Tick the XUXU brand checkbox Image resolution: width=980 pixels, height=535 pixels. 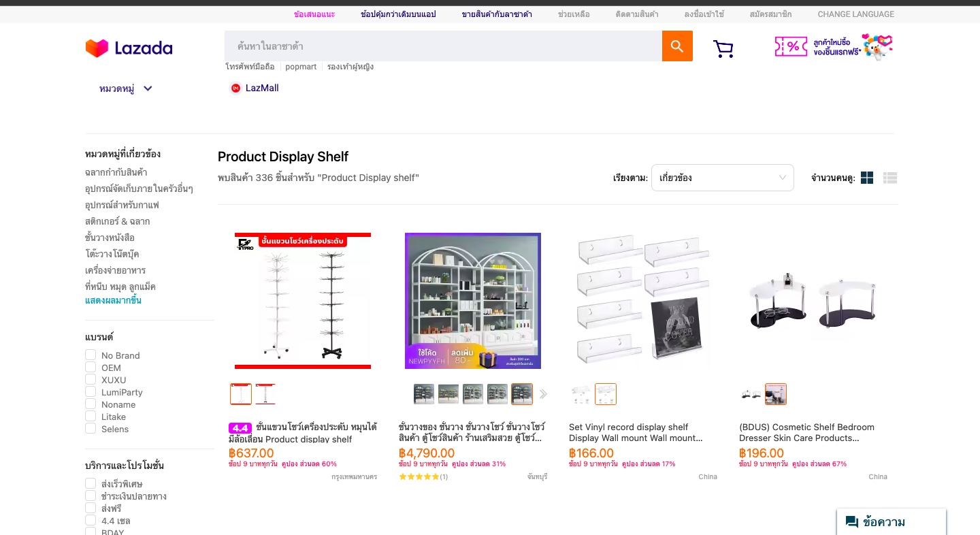coord(91,380)
